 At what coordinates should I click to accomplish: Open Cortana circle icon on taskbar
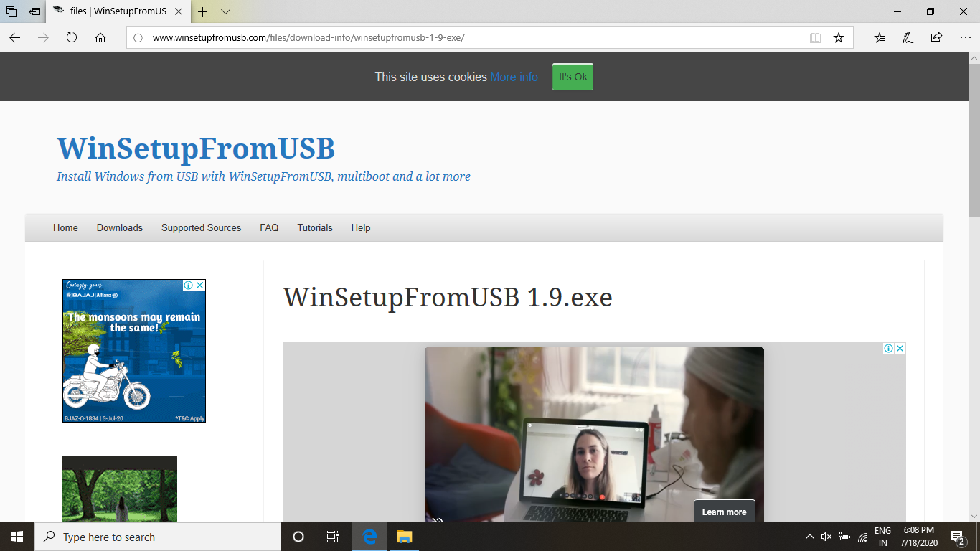click(x=298, y=537)
